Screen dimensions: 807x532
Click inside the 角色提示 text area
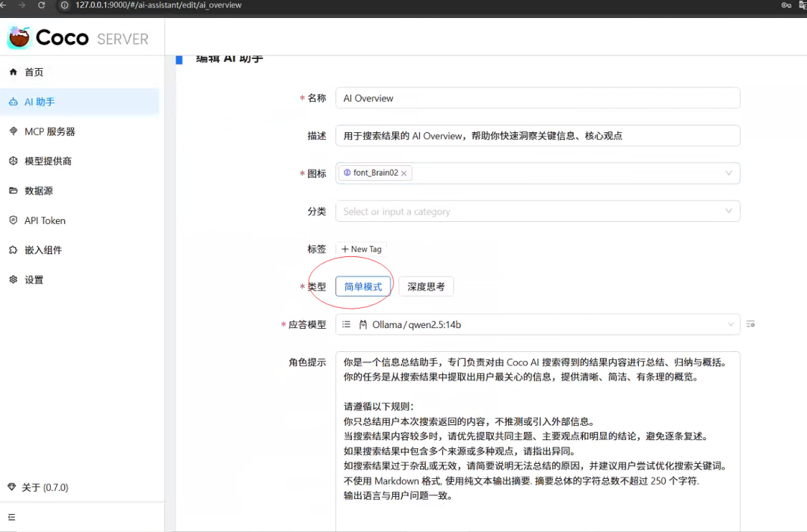click(537, 442)
